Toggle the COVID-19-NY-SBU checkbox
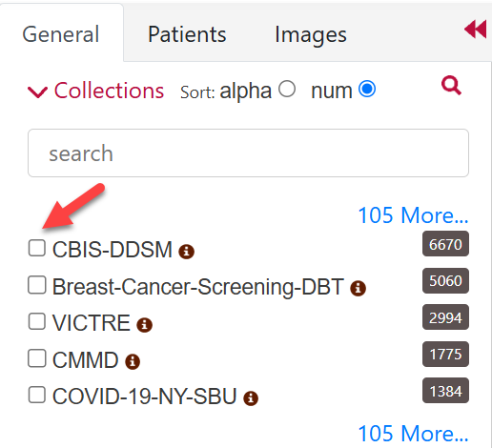 click(x=37, y=395)
